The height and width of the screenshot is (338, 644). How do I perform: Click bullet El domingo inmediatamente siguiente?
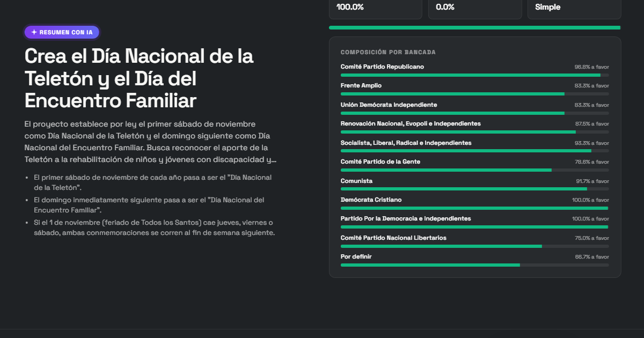coord(149,205)
